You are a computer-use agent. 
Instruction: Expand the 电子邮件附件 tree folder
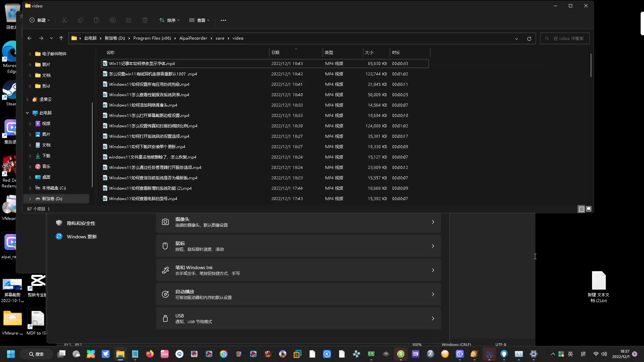point(30,54)
